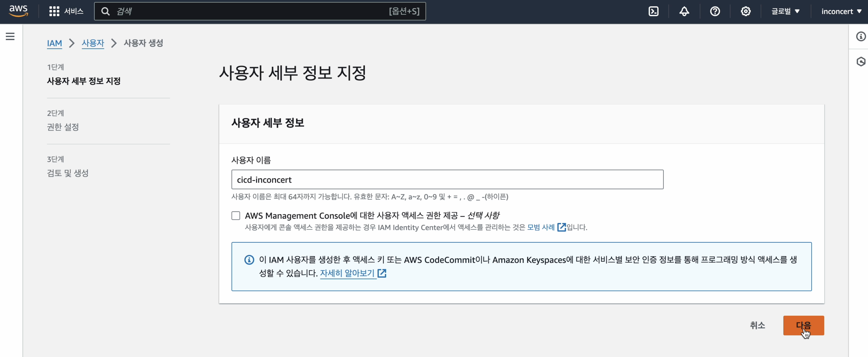Toggle the left navigation hamburger menu
Screen dimensions: 868x357
coord(10,36)
